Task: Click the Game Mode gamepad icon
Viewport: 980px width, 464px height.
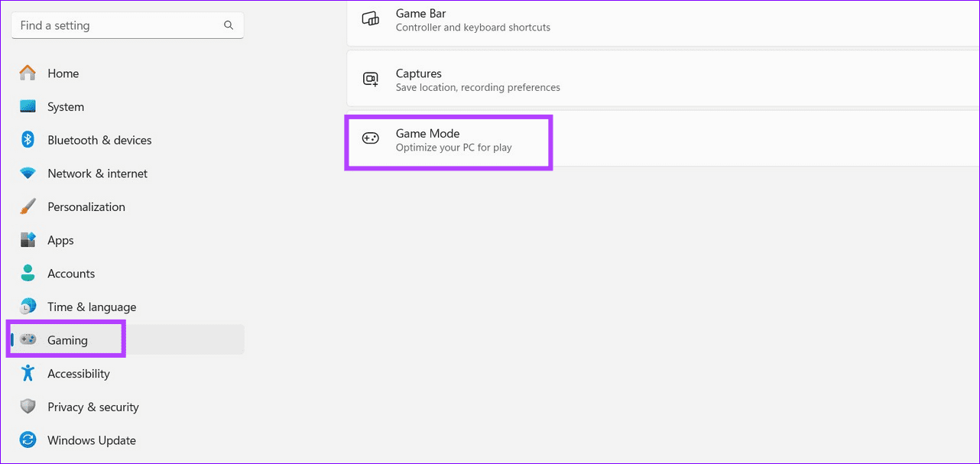Action: (x=371, y=139)
